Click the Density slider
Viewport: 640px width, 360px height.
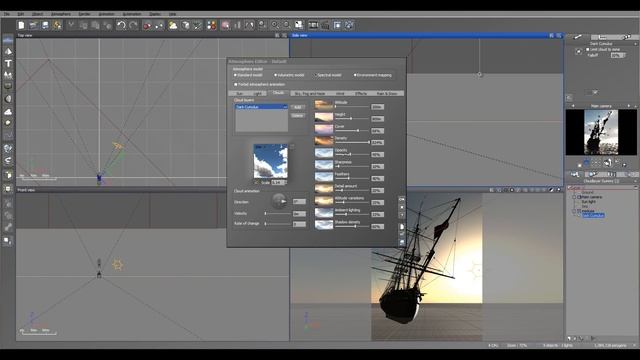click(x=352, y=142)
